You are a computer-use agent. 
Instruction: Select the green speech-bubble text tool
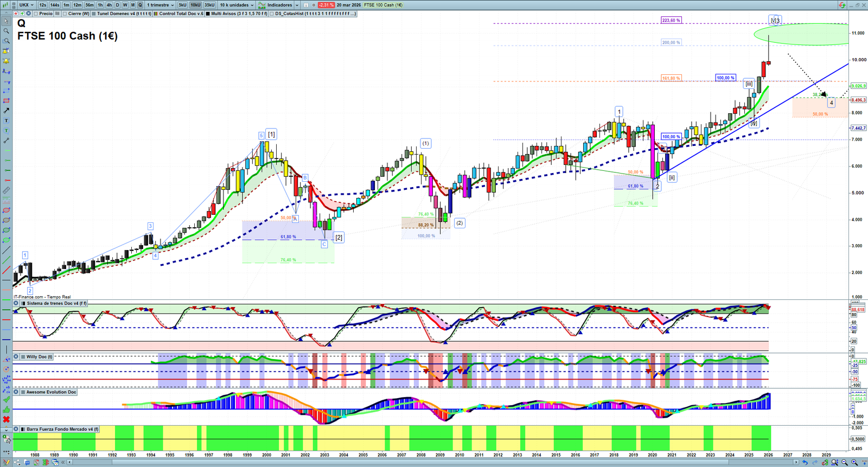click(x=6, y=131)
